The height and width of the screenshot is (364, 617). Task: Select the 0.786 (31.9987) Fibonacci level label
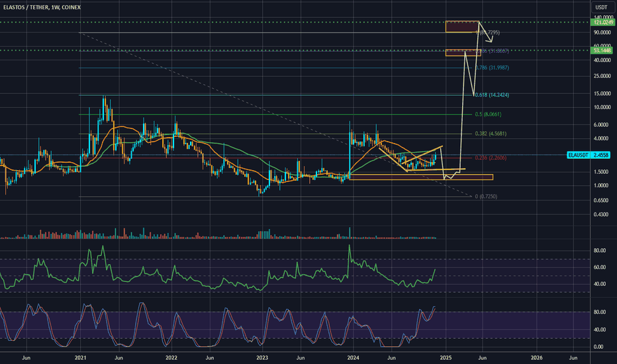[x=492, y=68]
